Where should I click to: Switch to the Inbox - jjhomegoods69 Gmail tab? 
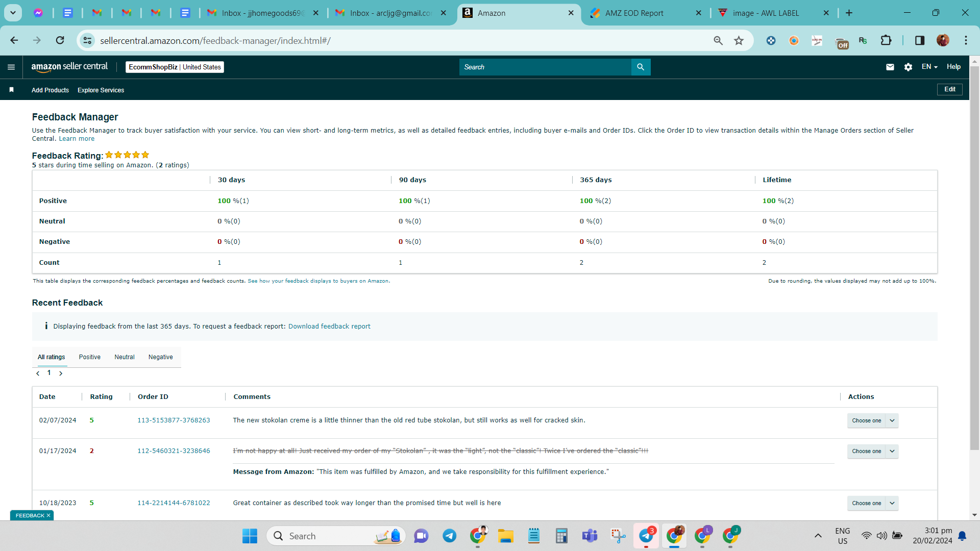pyautogui.click(x=262, y=13)
